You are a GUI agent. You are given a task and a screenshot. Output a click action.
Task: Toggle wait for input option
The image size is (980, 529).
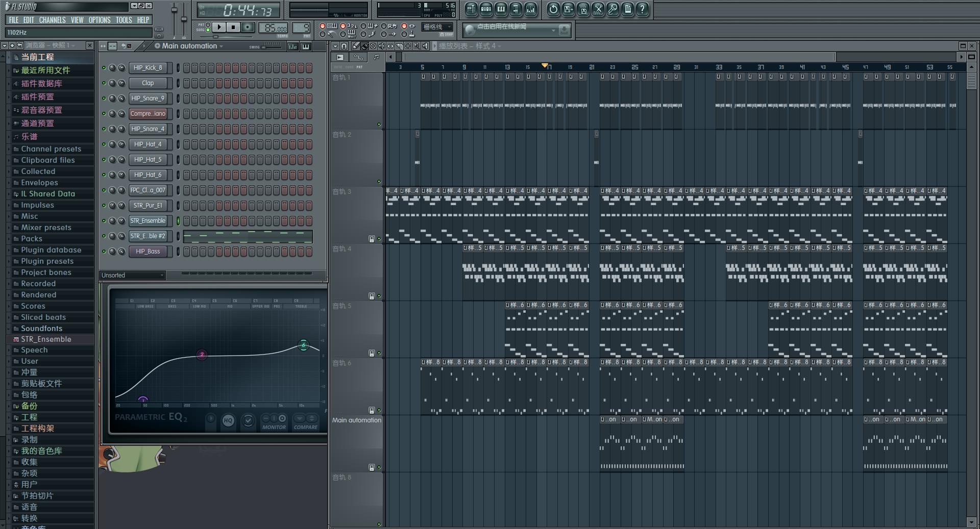coord(343,34)
